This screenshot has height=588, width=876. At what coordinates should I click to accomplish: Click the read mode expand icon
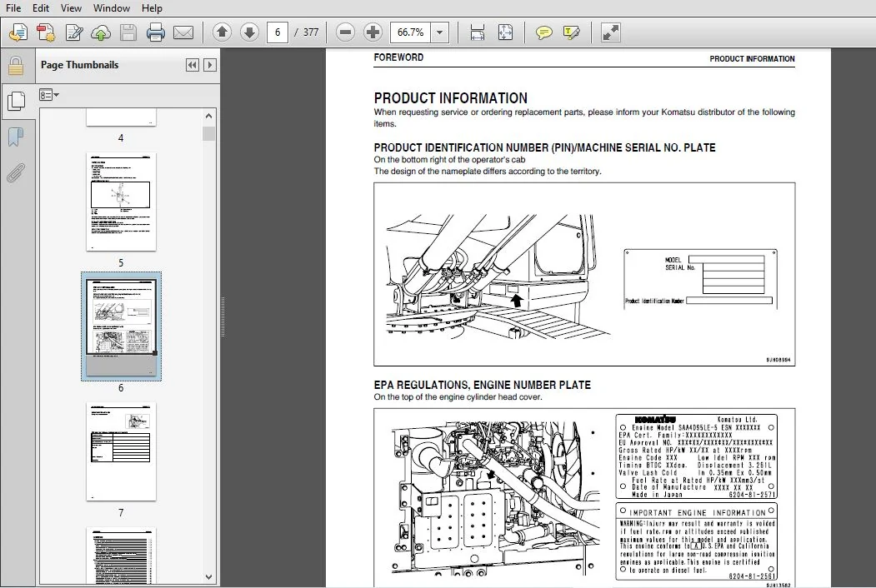click(x=610, y=32)
